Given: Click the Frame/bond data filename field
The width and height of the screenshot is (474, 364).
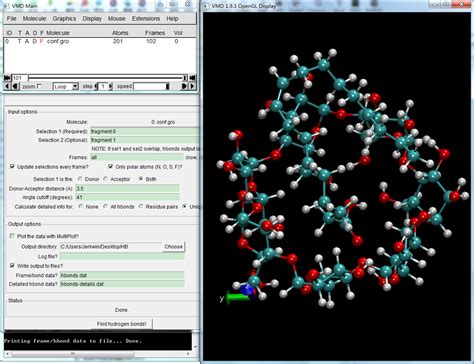Looking at the screenshot, I should [122, 275].
